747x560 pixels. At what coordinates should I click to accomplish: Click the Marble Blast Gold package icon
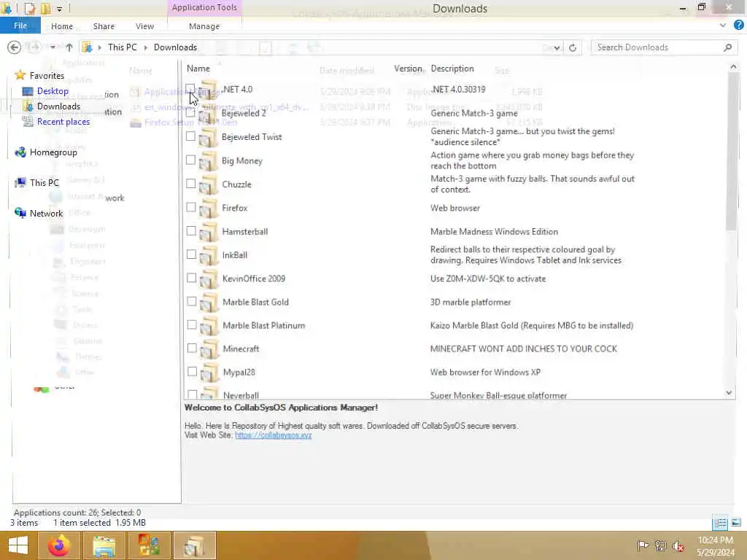209,302
